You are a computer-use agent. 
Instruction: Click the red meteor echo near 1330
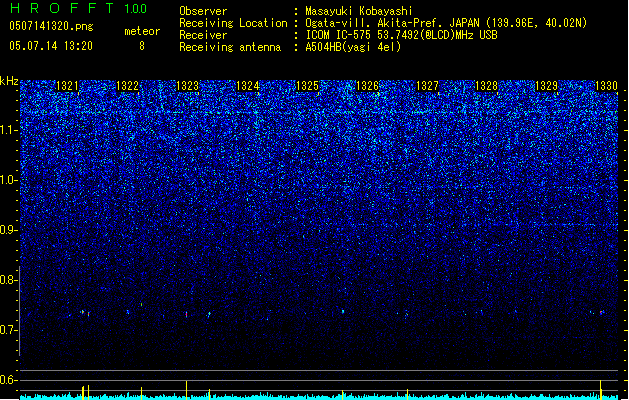[601, 312]
